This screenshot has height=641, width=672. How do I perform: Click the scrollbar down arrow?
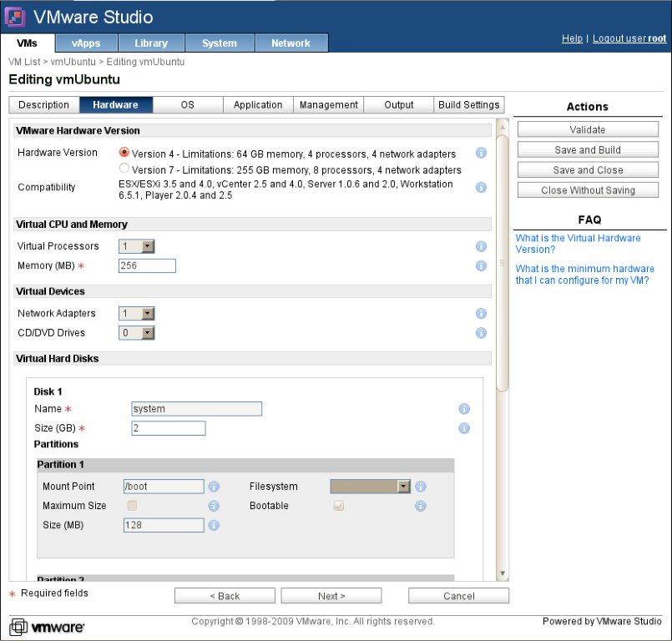tap(503, 573)
